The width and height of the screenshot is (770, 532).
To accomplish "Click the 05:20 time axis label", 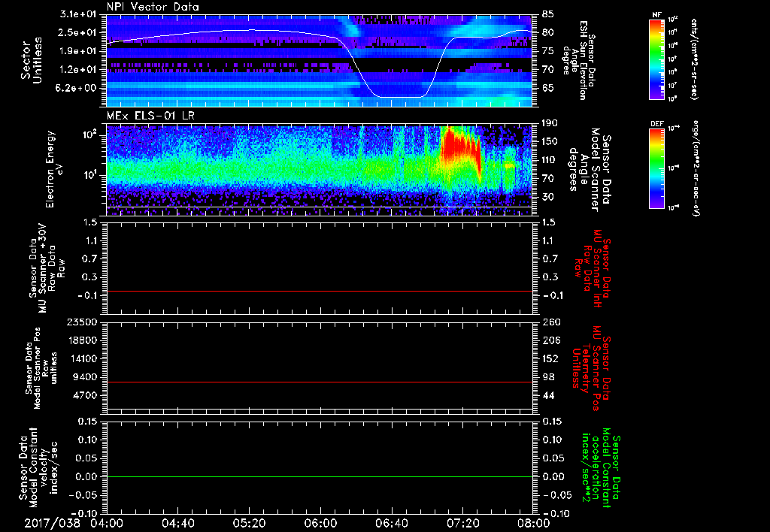I will (249, 522).
